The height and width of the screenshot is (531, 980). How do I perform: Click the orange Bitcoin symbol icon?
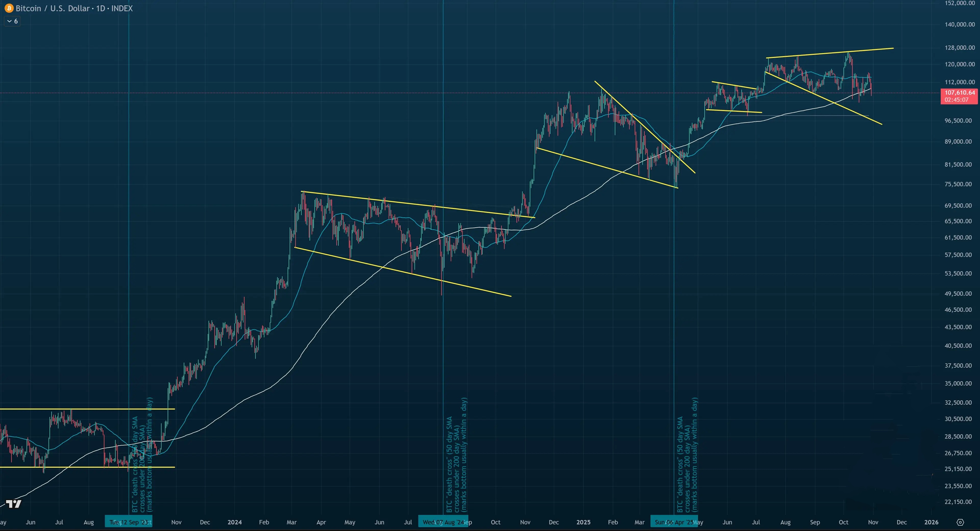(9, 8)
